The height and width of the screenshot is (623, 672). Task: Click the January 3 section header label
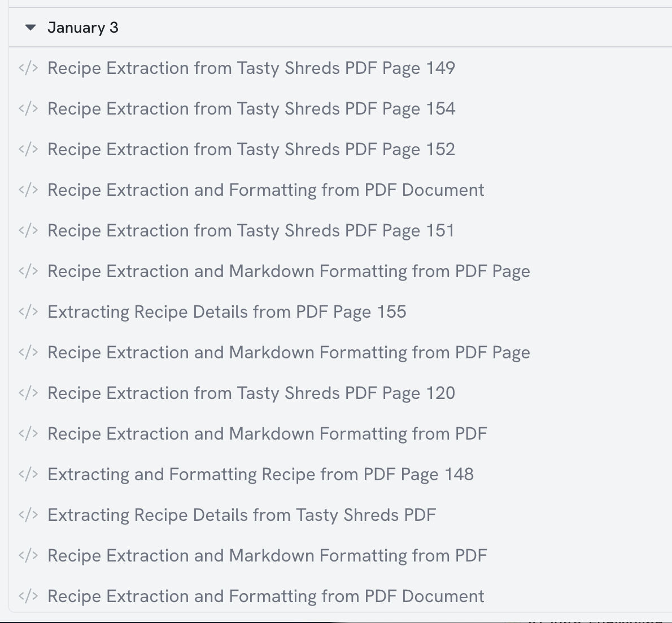83,28
